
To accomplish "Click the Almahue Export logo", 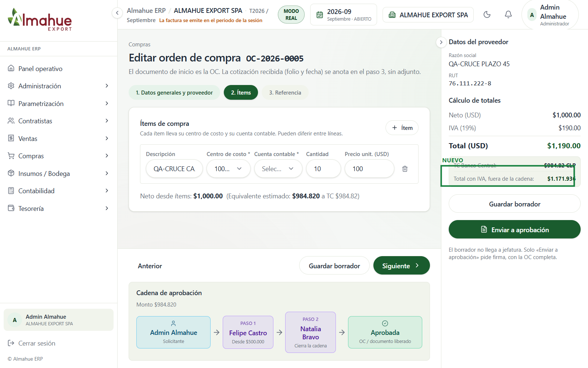I will (x=40, y=20).
